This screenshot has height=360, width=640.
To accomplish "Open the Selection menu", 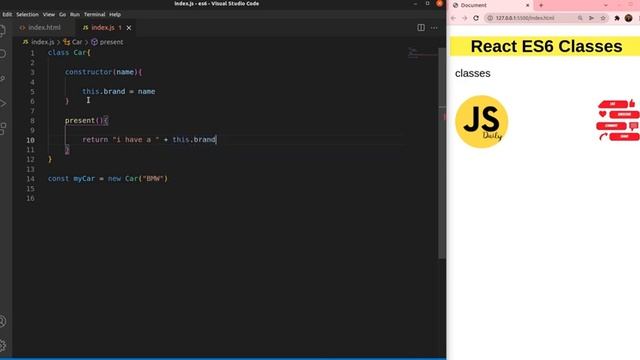I will click(x=27, y=14).
